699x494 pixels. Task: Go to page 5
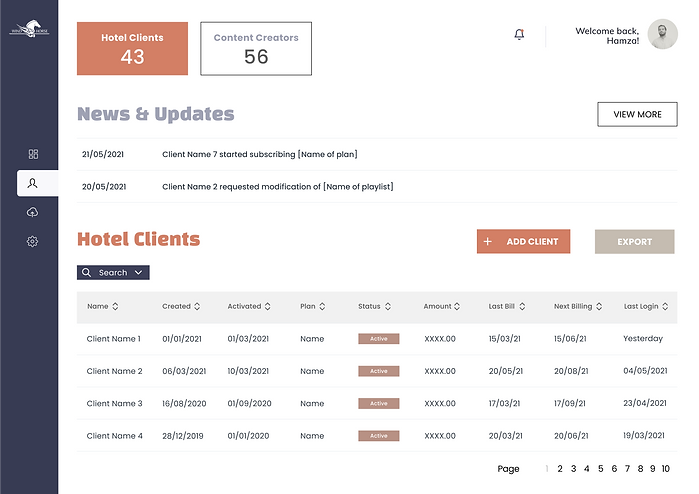(600, 469)
